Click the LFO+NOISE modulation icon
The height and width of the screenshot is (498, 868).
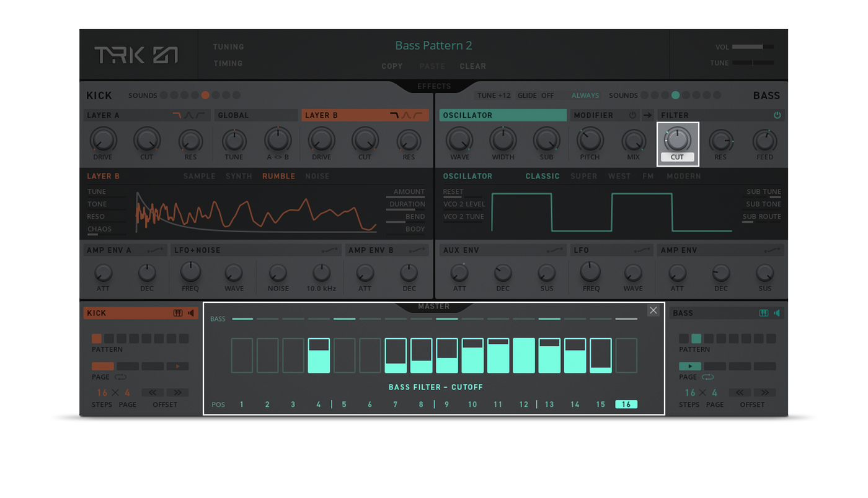coord(330,250)
